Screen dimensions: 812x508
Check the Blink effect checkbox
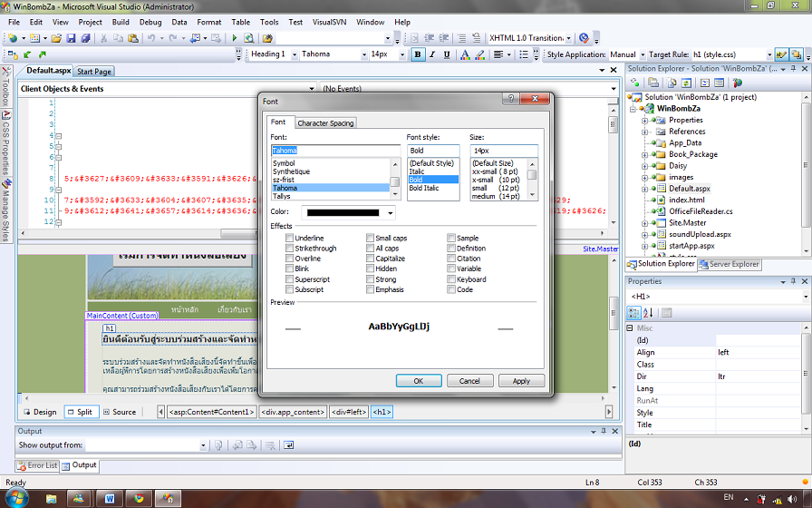coord(289,269)
